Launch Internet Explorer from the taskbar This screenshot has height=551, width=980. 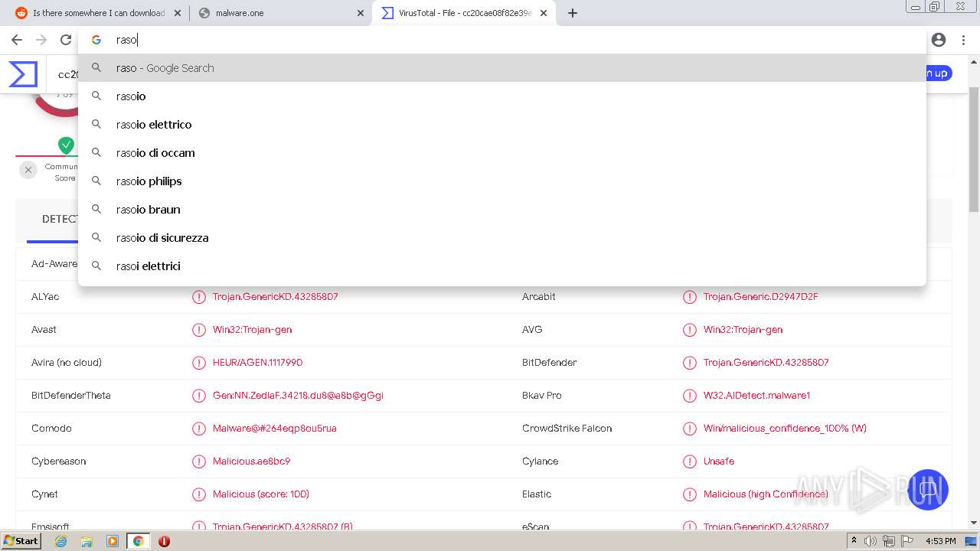tap(61, 541)
